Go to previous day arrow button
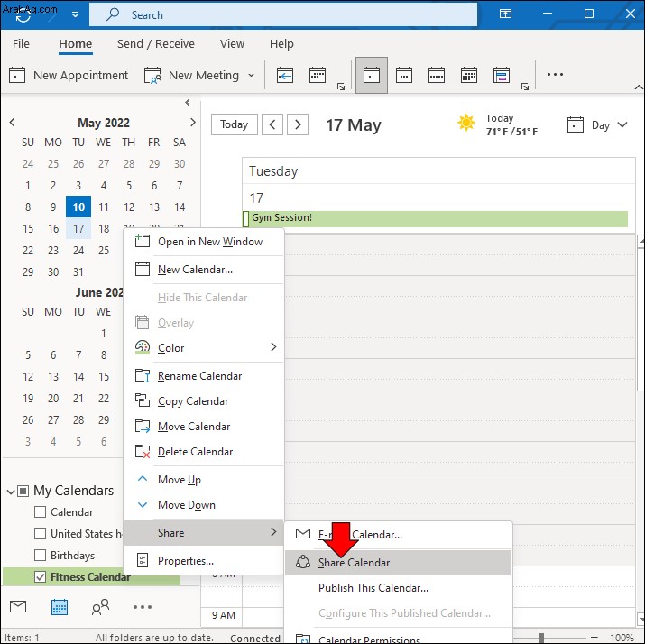Viewport: 645px width, 644px height. [x=272, y=124]
